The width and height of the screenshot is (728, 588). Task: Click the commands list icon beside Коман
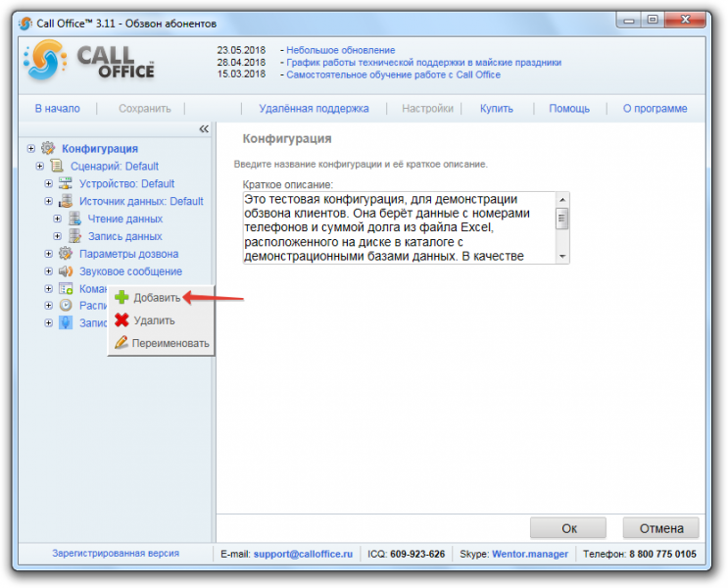(x=66, y=288)
